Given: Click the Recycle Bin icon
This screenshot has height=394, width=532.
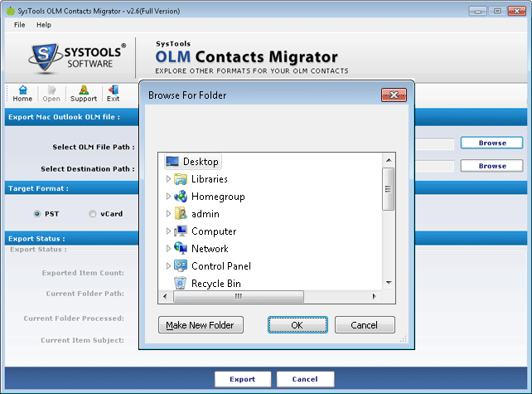Looking at the screenshot, I should tap(180, 283).
